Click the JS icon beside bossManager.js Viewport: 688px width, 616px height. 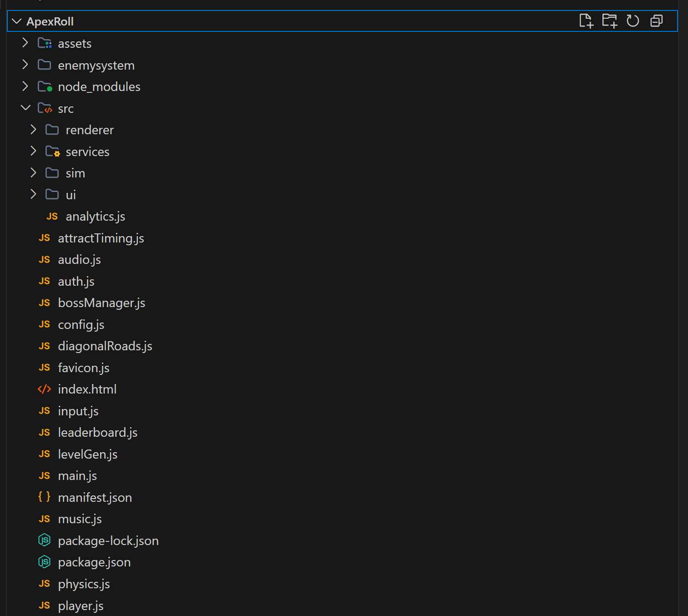click(x=44, y=303)
